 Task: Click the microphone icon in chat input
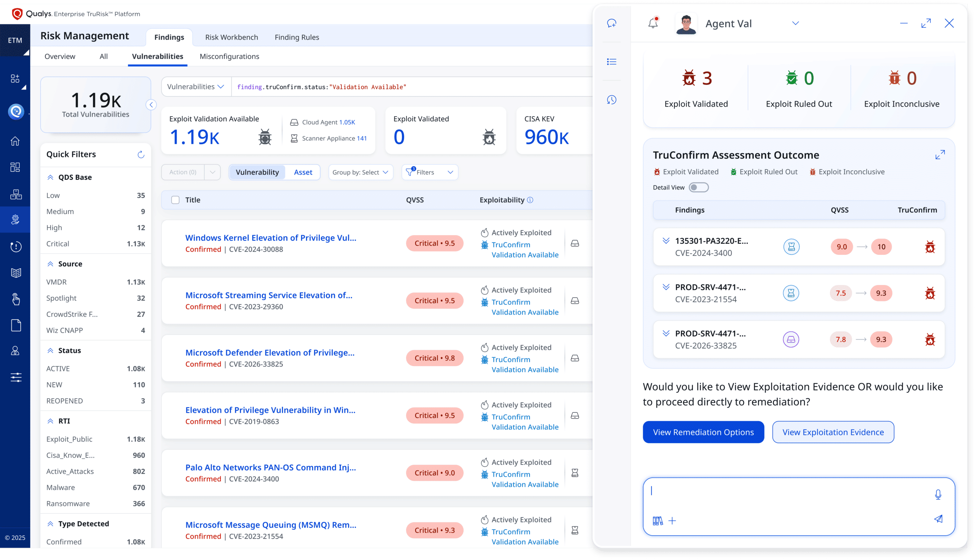(x=938, y=494)
